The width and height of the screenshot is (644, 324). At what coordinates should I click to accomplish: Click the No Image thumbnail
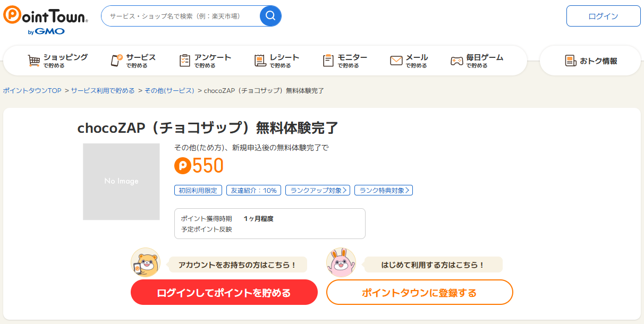click(121, 182)
